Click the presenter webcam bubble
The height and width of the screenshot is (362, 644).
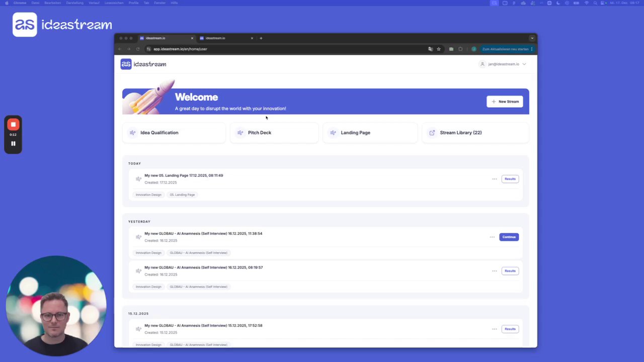point(56,306)
